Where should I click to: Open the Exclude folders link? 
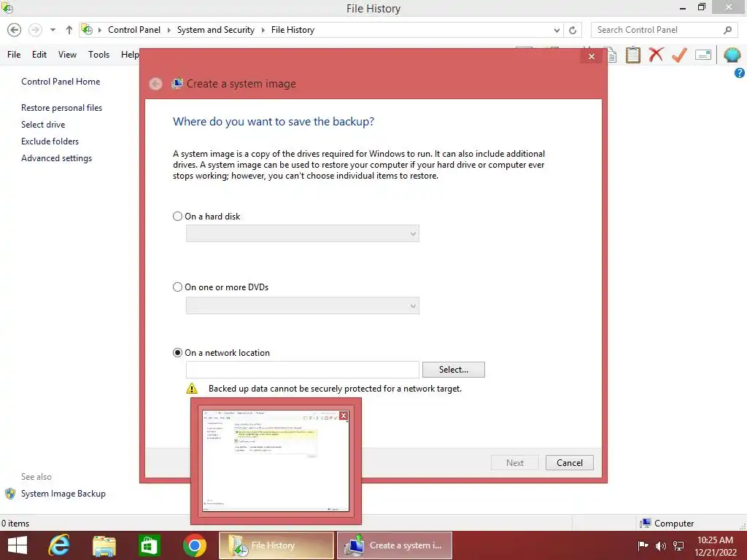(x=50, y=141)
